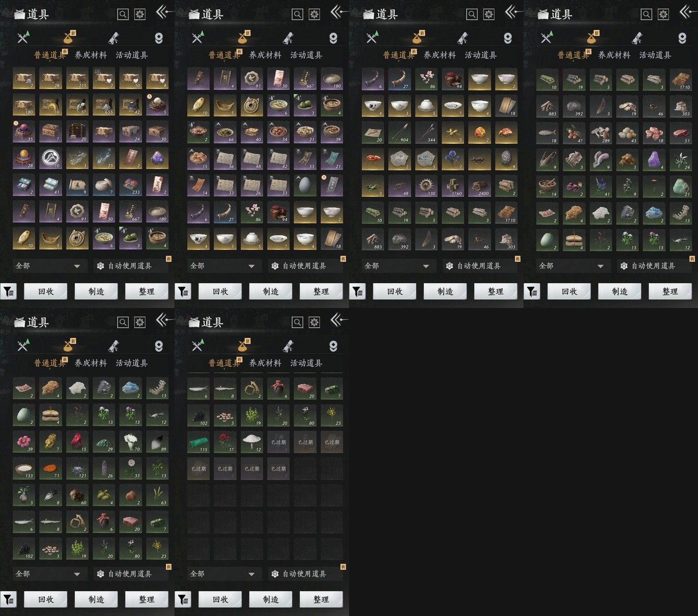Screen dimensions: 698x616
Task: Click the wooden block item counted 1760
Action: point(453,186)
